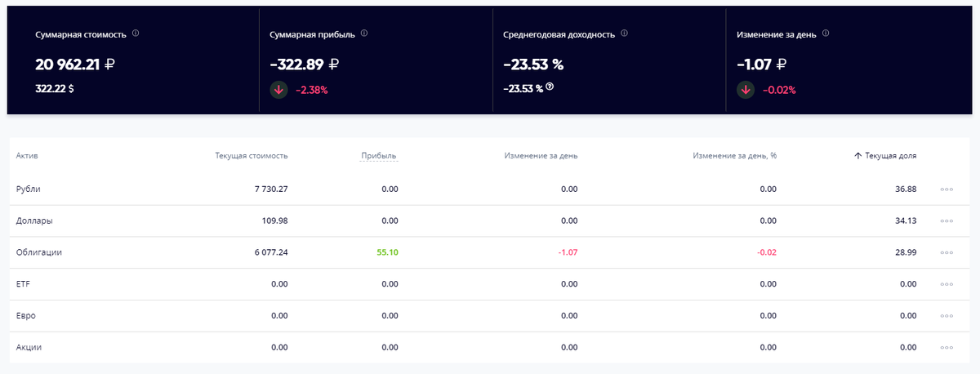980x374 pixels.
Task: Open three-dot menu for ETF row
Action: point(947,284)
